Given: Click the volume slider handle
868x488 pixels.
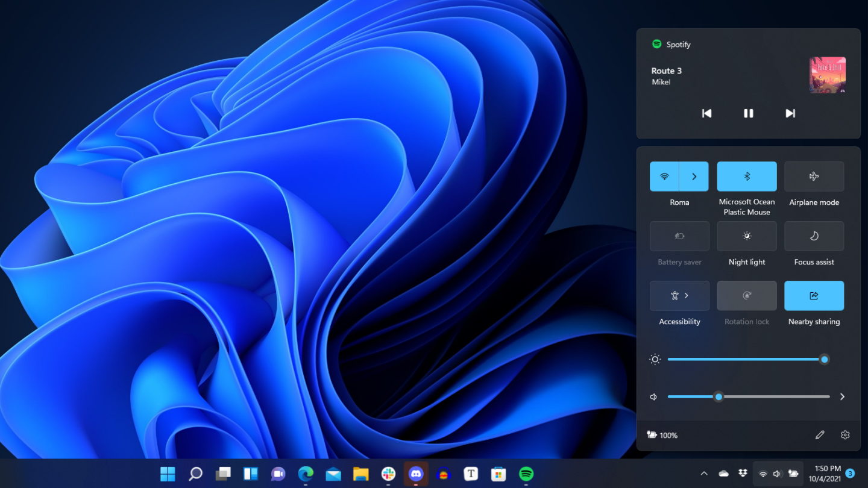Looking at the screenshot, I should 719,396.
